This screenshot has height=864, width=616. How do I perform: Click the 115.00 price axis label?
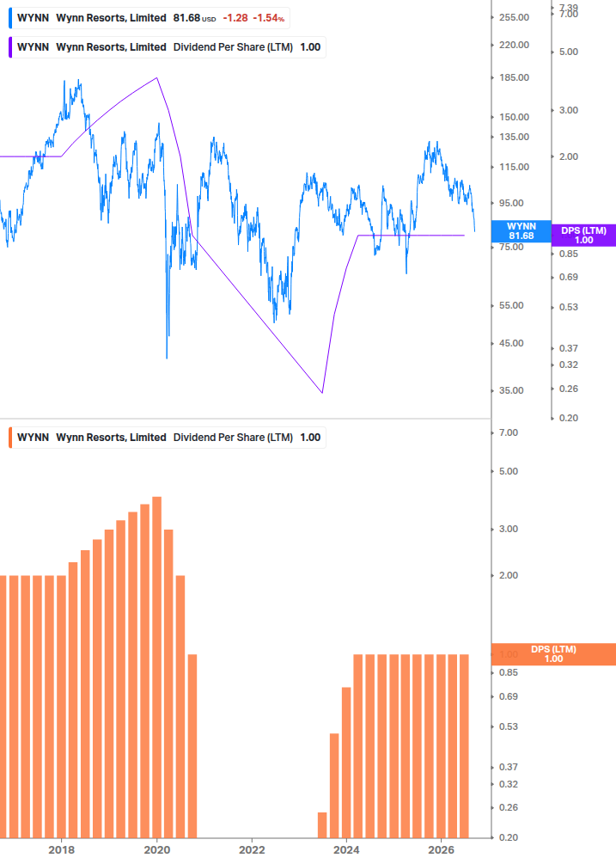(514, 167)
